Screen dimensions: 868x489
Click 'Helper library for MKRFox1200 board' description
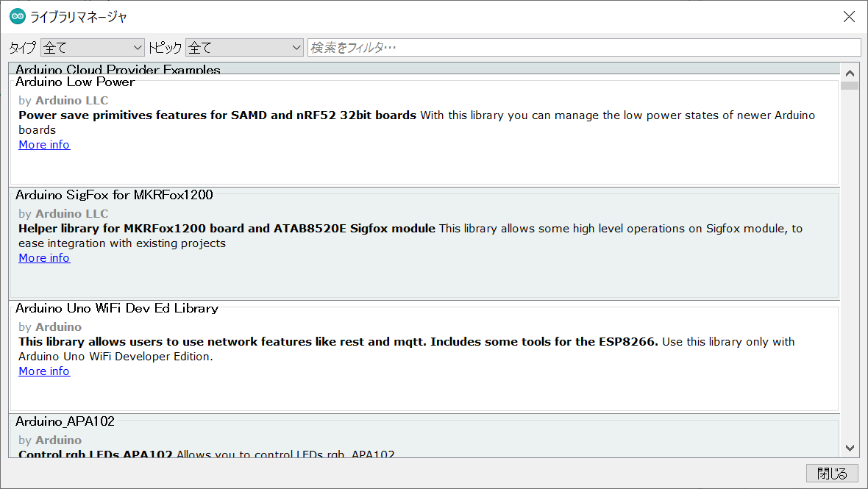pyautogui.click(x=227, y=229)
